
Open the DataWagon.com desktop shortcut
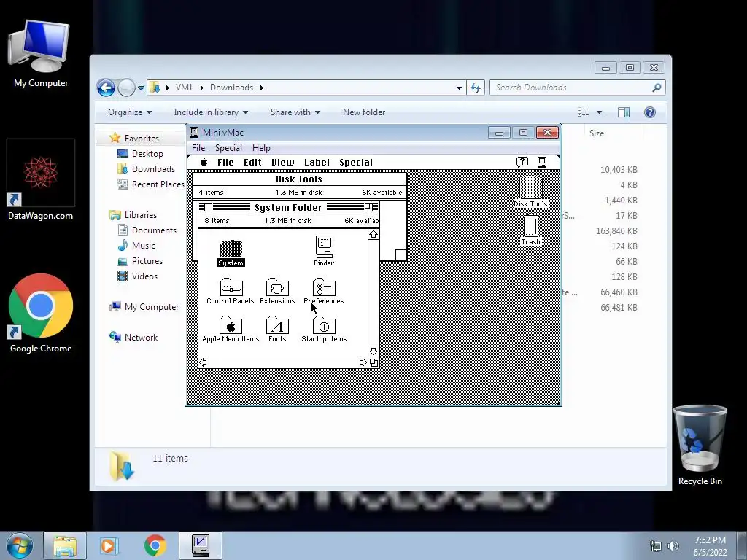pos(41,180)
